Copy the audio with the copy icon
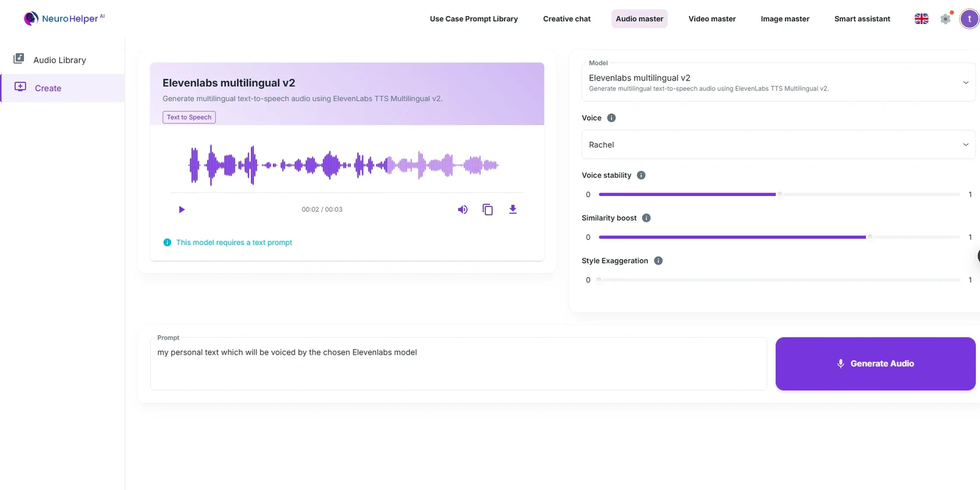Image resolution: width=980 pixels, height=490 pixels. pos(488,209)
